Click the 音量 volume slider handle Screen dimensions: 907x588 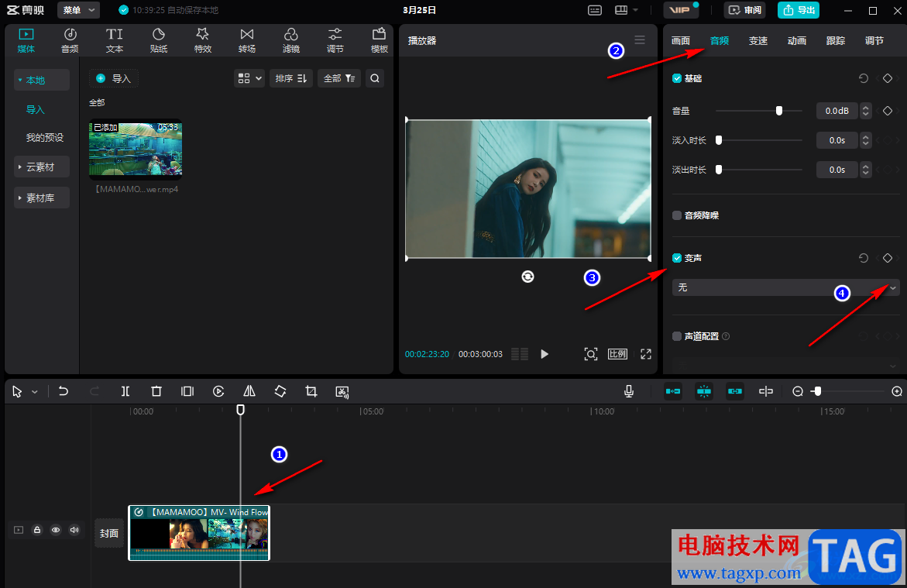click(x=779, y=111)
